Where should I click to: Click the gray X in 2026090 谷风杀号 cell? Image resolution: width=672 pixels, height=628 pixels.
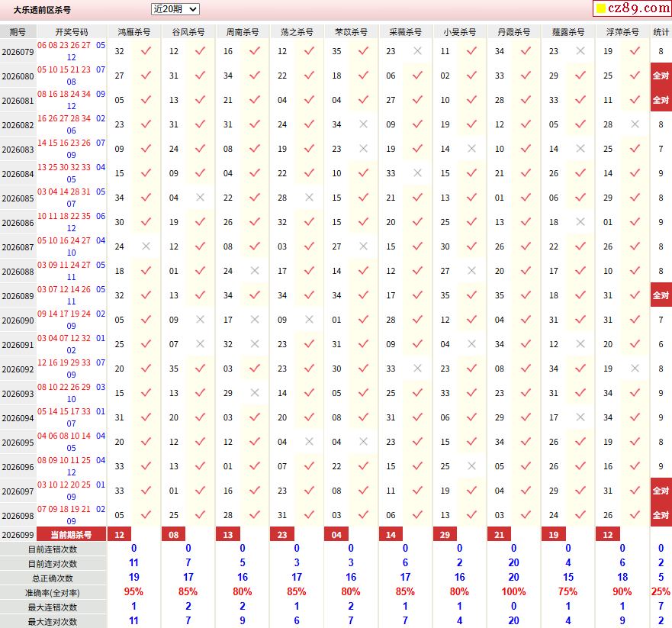200,320
